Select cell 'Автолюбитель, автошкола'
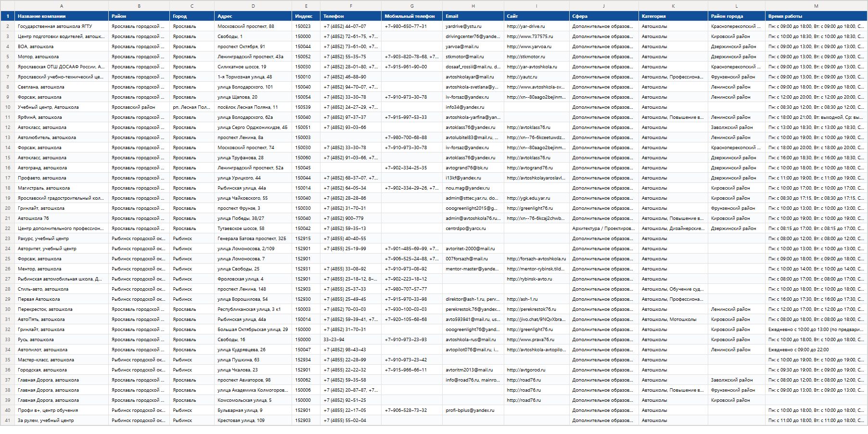868x434 pixels. tap(62, 138)
